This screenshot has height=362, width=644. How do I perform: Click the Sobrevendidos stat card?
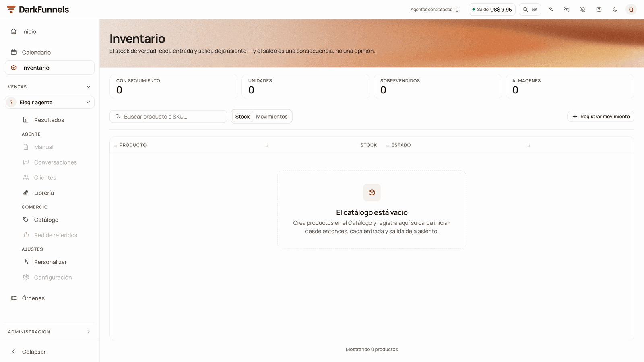tap(438, 86)
